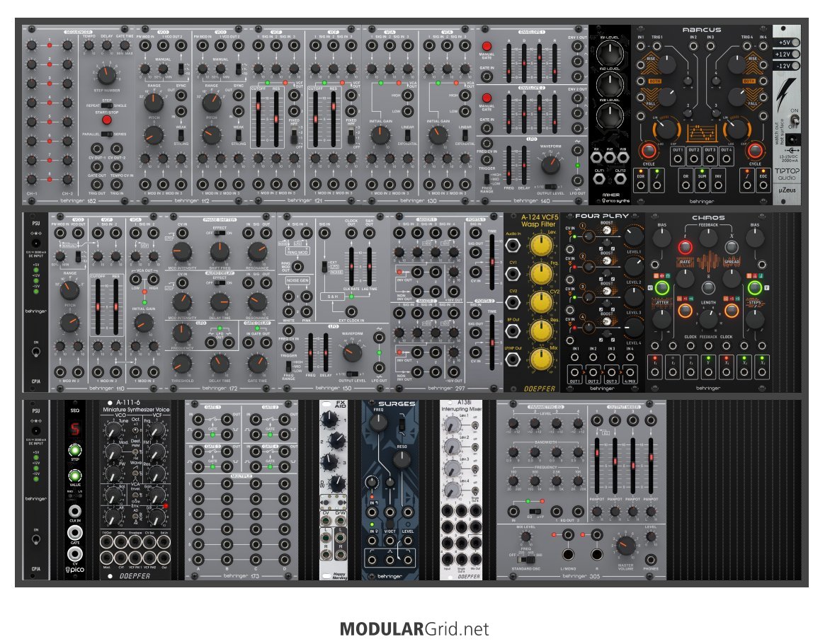Click the INV jack on Abacus

[718, 185]
